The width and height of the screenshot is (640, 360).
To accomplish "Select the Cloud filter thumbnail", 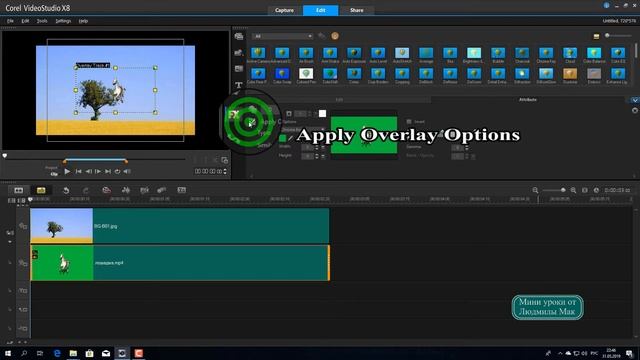I will (570, 53).
